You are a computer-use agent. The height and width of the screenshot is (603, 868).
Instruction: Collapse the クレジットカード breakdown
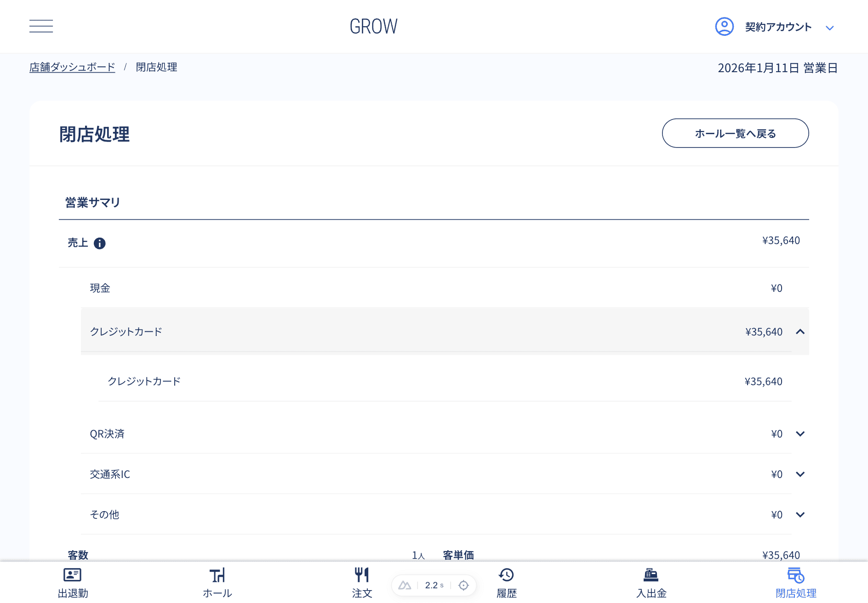point(801,331)
